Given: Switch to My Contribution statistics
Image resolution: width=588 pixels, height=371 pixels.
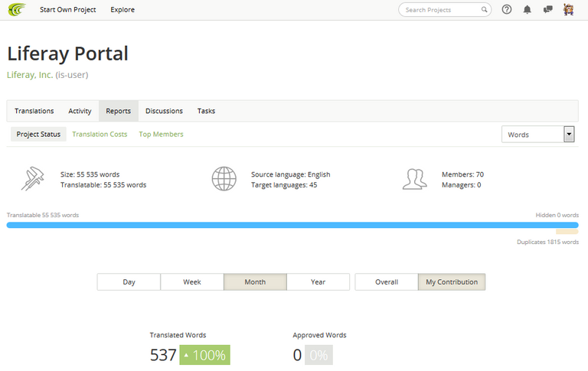Looking at the screenshot, I should tap(452, 282).
